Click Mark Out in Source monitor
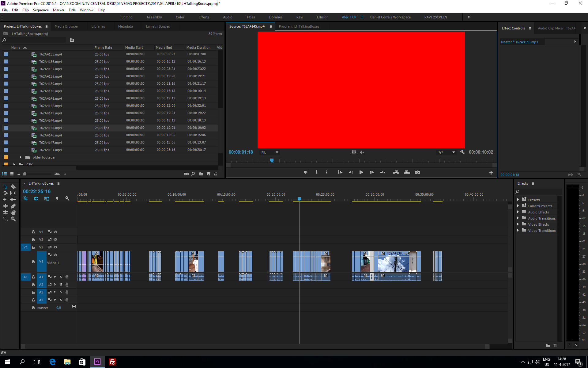Screen dimensions: 588x368 pyautogui.click(x=326, y=172)
